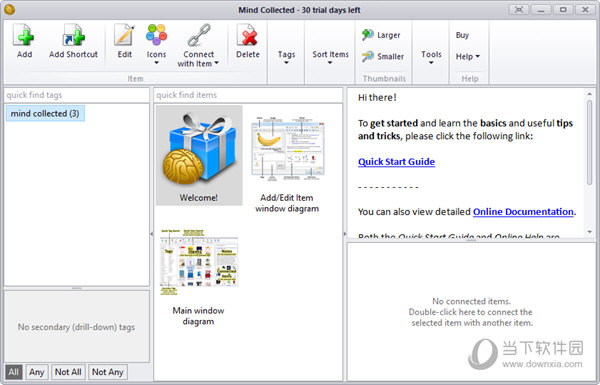
Task: Open the Sort Items dropdown
Action: [x=330, y=57]
